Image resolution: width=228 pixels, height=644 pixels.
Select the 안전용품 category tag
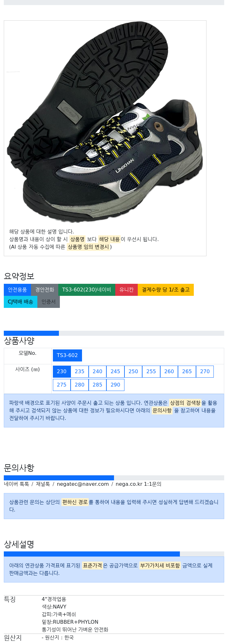[x=17, y=290]
